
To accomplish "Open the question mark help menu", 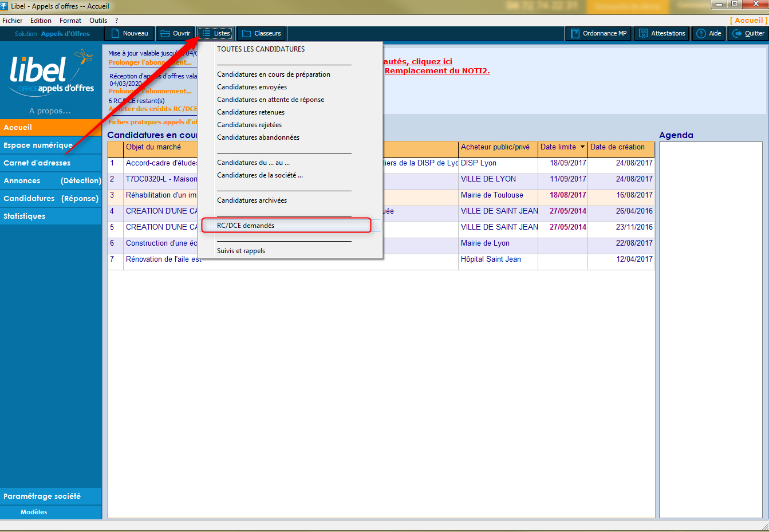I will click(x=117, y=20).
